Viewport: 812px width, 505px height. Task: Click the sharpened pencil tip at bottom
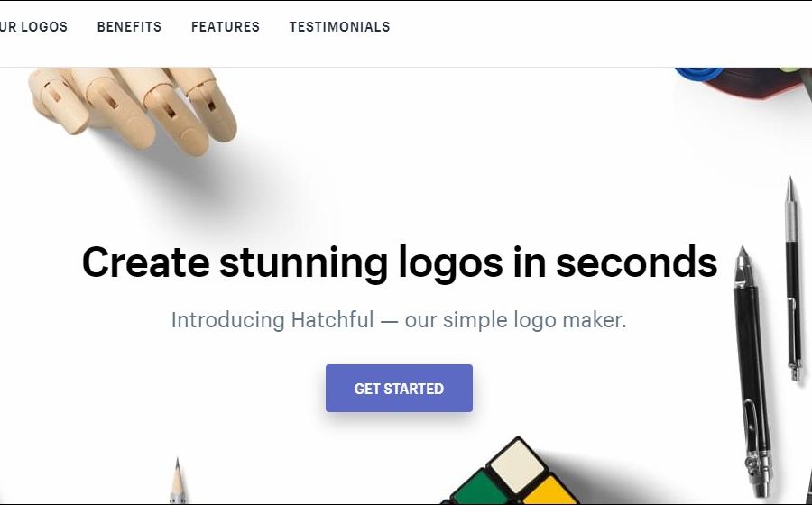point(177,482)
